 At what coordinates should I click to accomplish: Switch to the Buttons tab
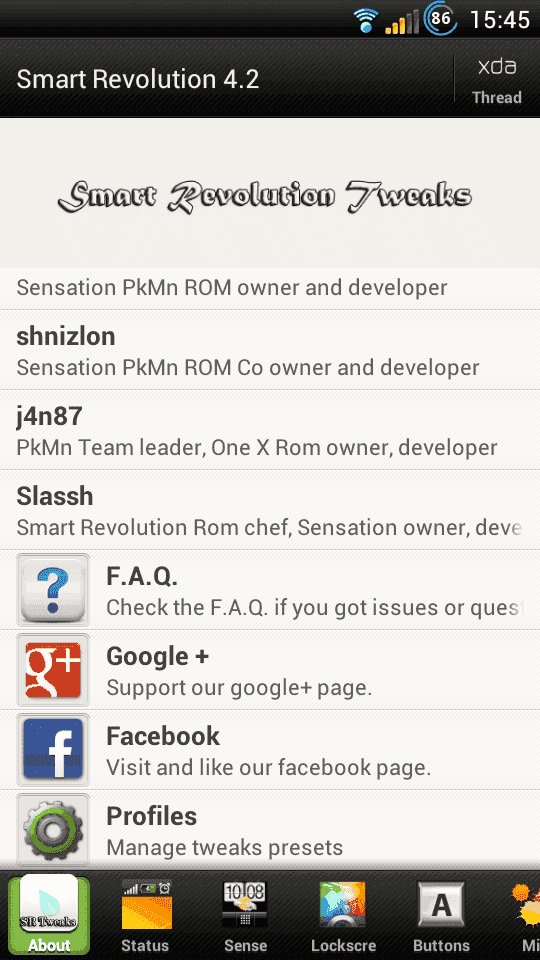441,916
